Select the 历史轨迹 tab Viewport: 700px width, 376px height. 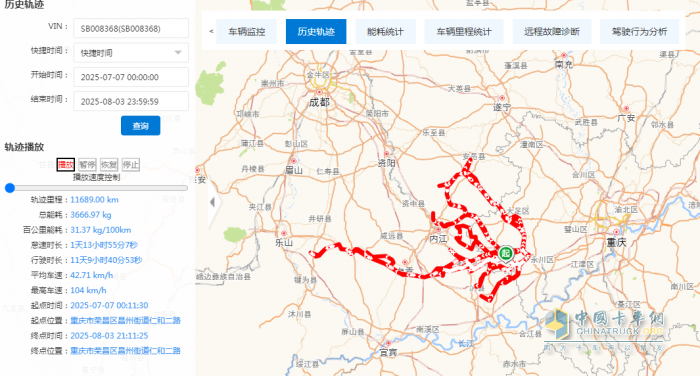click(316, 32)
